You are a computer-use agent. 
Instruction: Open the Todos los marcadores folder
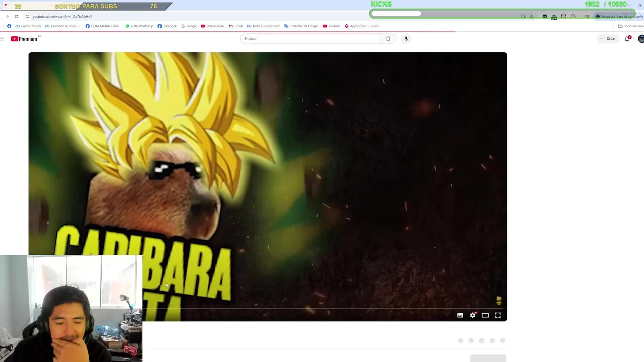point(631,26)
